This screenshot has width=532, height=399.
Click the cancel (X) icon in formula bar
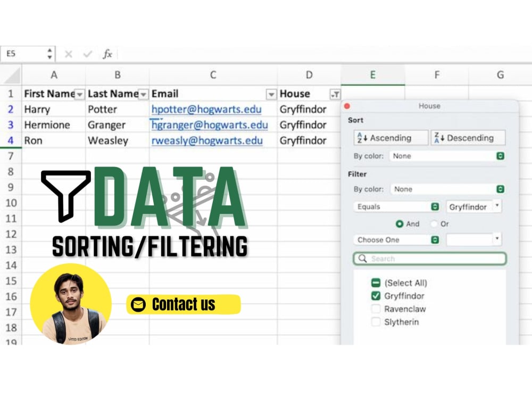point(68,54)
